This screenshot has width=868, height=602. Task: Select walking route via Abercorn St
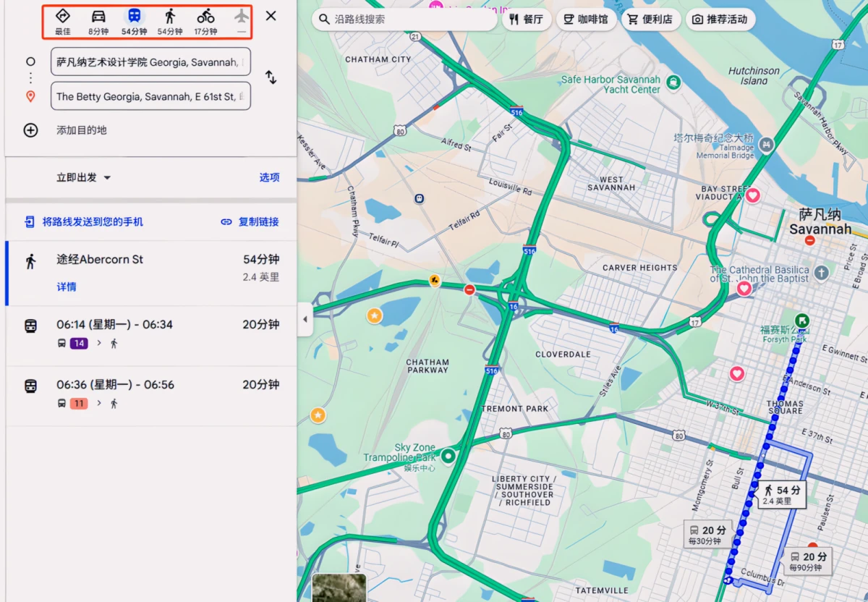[150, 273]
